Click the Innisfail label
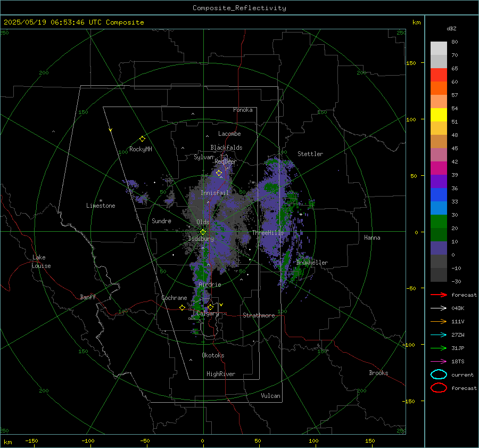Viewport: 479px width, 448px height. pyautogui.click(x=214, y=193)
